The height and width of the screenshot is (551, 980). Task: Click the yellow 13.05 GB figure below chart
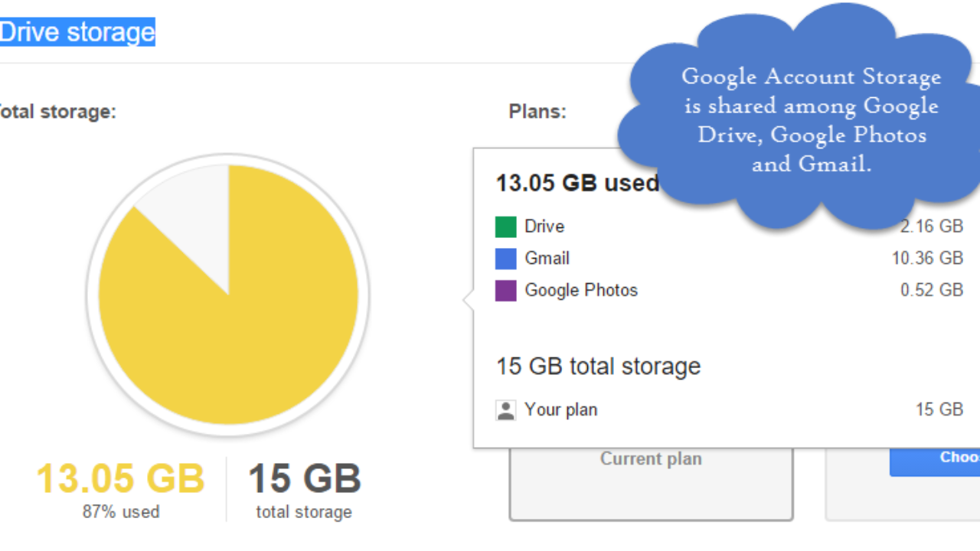120,480
